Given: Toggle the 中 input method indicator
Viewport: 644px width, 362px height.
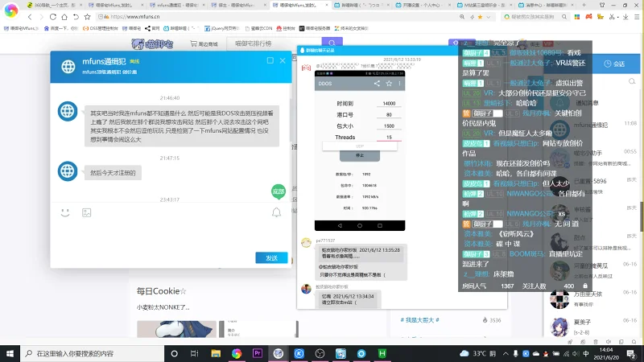Looking at the screenshot, I should pos(586,353).
